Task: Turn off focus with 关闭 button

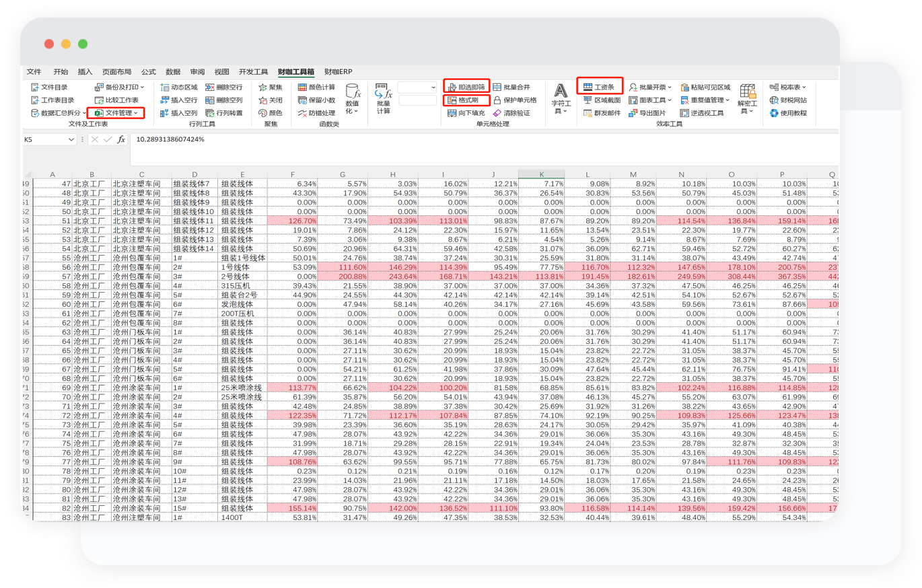Action: 262,100
